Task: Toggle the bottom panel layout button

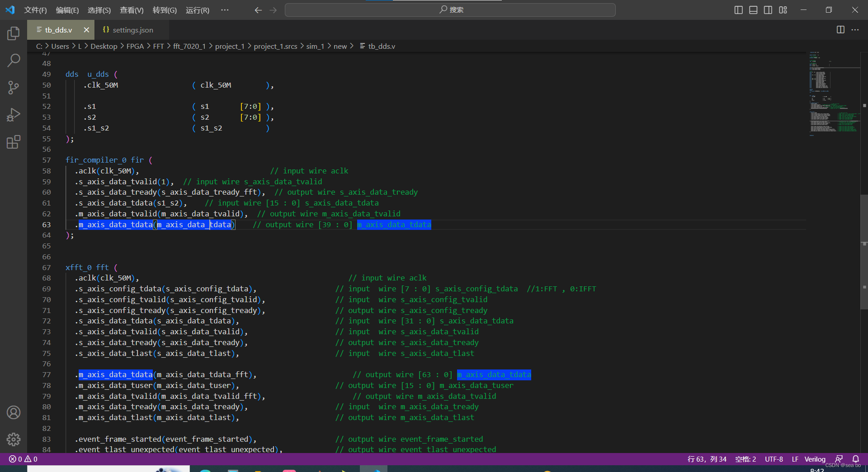Action: click(x=753, y=10)
